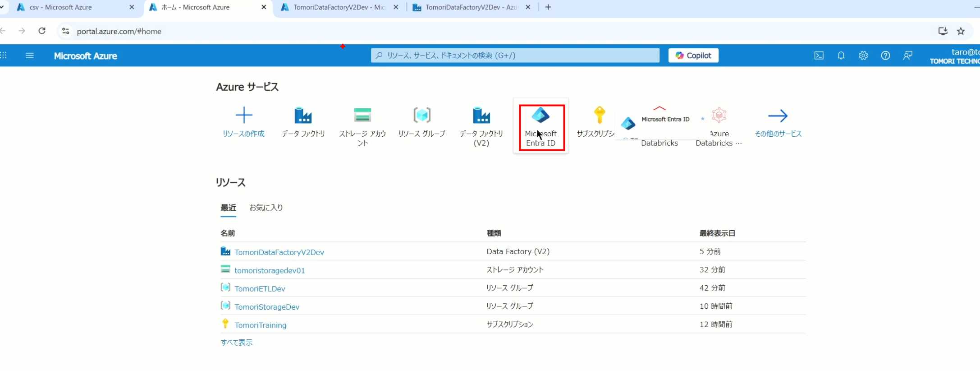
Task: Open the Create a resource plus icon
Action: pyautogui.click(x=243, y=116)
